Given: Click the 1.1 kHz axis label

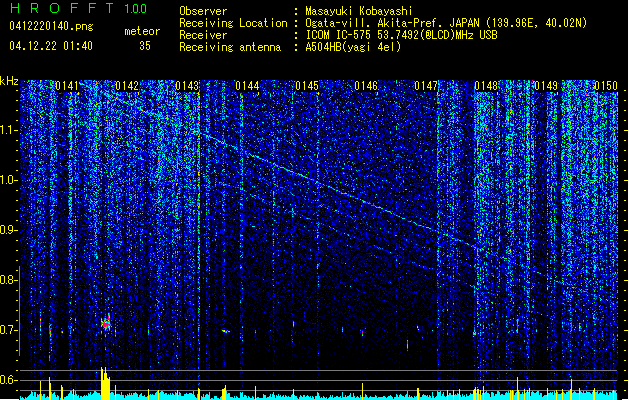Looking at the screenshot, I should pyautogui.click(x=9, y=130).
